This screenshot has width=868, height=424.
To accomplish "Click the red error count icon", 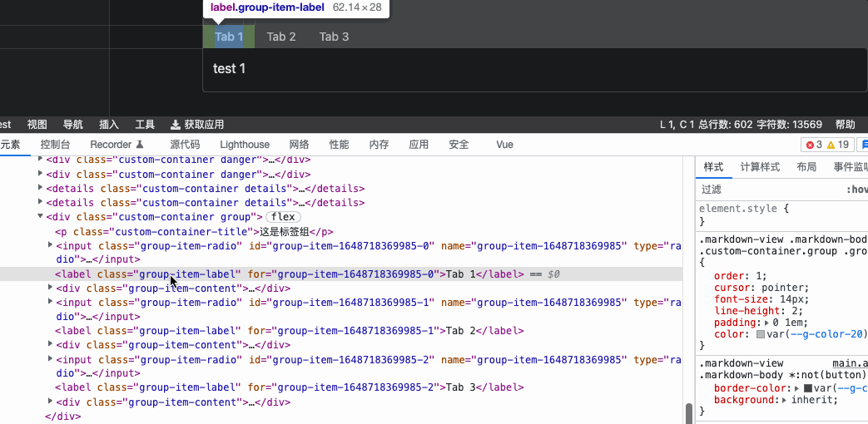I will (809, 145).
